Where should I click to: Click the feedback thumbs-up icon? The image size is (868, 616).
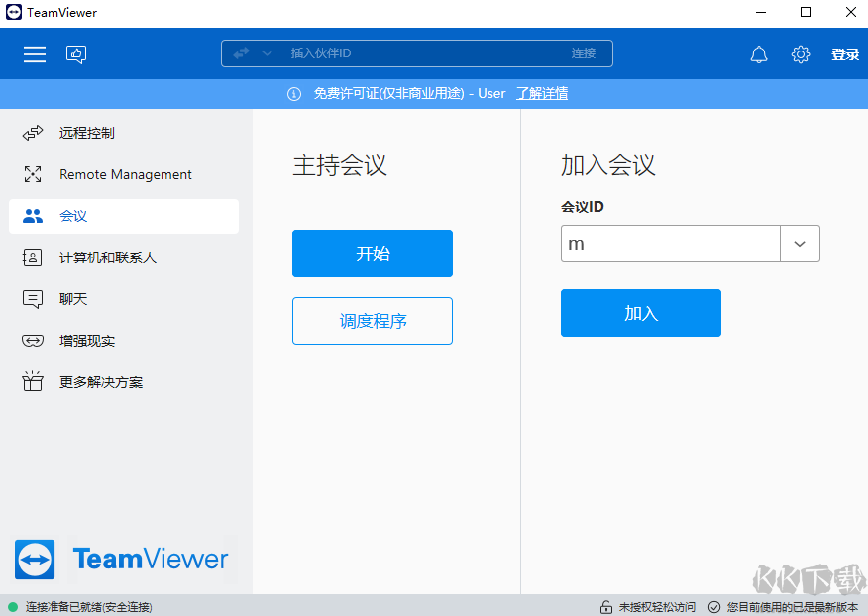[x=76, y=52]
